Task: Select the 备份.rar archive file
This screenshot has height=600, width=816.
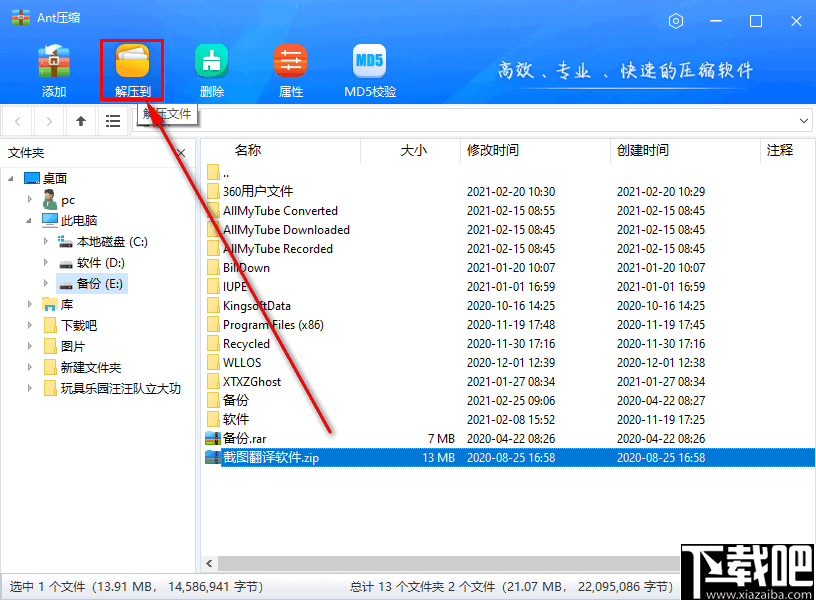Action: click(508, 439)
